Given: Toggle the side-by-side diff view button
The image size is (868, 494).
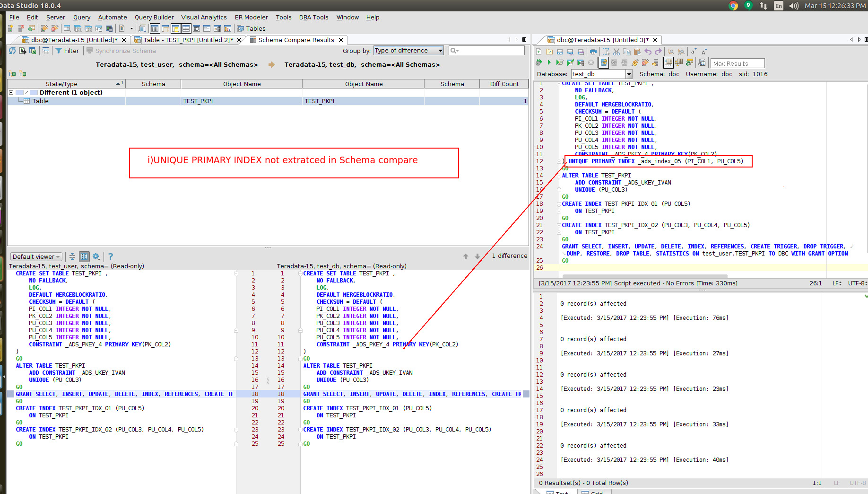Looking at the screenshot, I should pos(84,256).
